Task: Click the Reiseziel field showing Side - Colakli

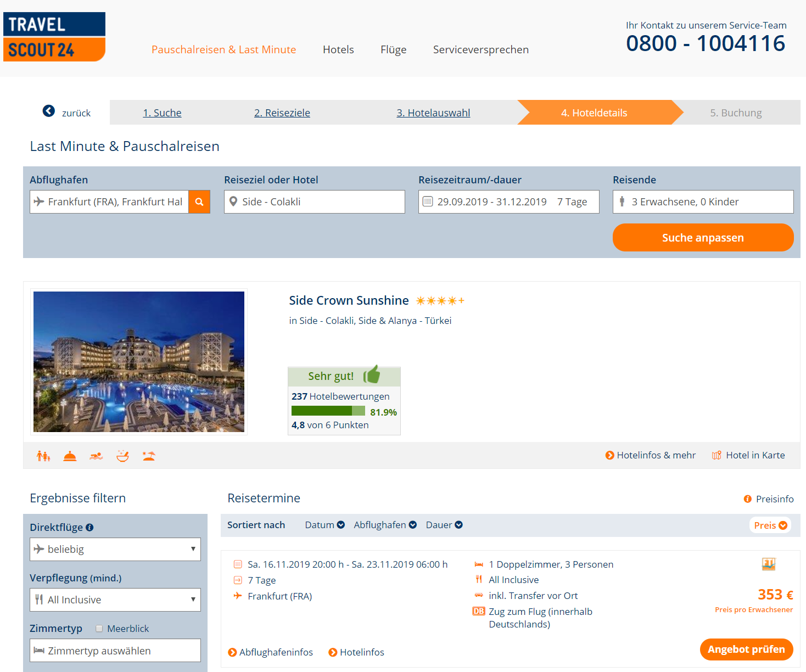Action: (x=315, y=202)
